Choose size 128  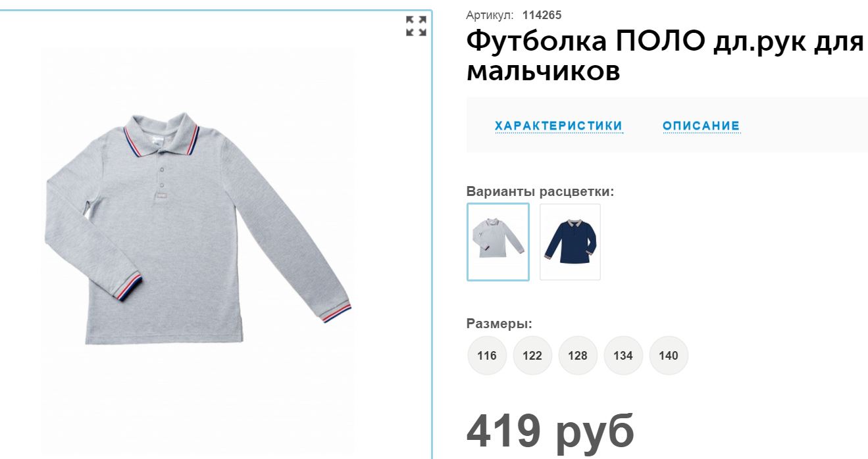tap(578, 356)
